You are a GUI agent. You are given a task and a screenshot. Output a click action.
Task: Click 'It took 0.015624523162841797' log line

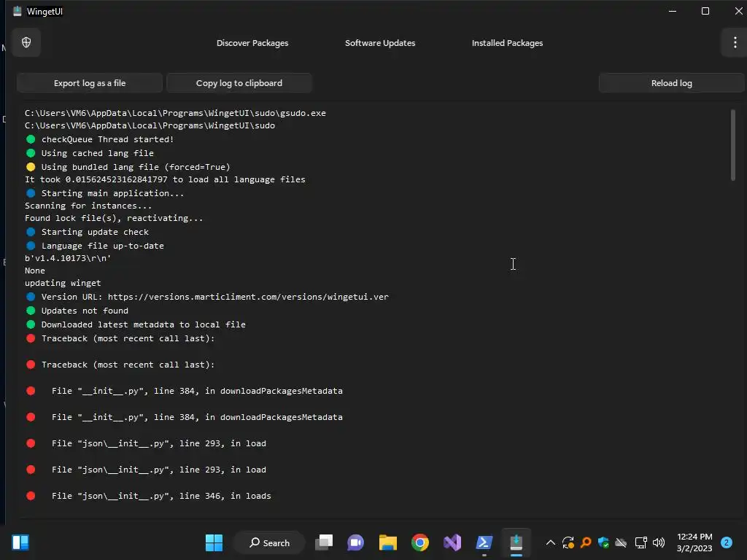pyautogui.click(x=165, y=179)
